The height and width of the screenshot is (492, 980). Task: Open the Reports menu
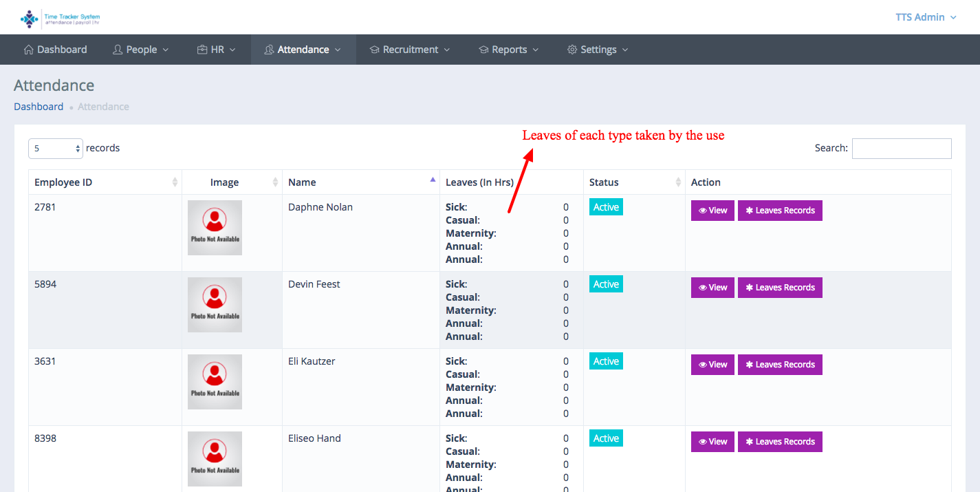[509, 50]
